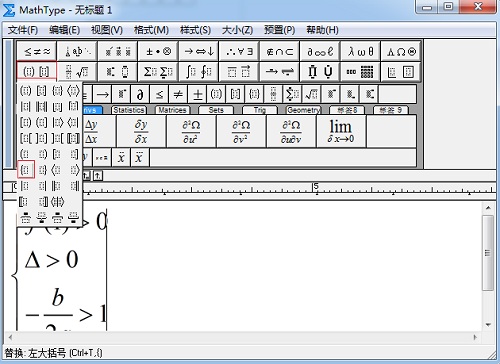Insert double-struck brackets pair template

click(74, 138)
